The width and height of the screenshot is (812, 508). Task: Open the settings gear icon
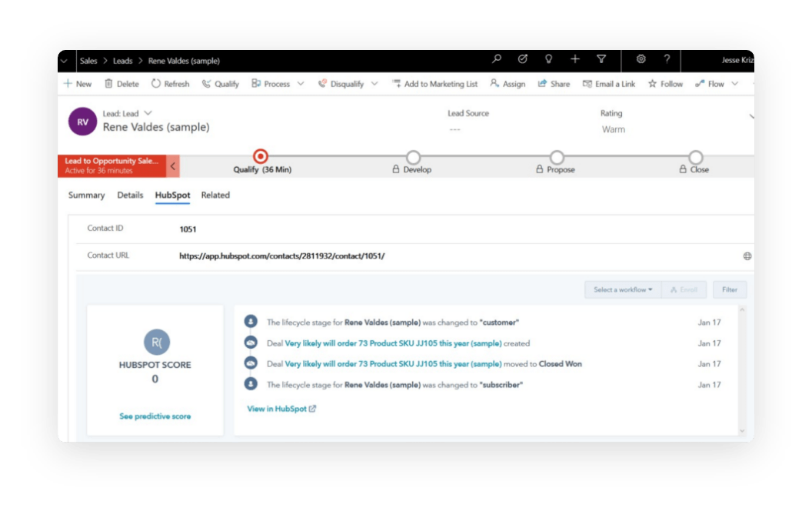click(x=641, y=59)
